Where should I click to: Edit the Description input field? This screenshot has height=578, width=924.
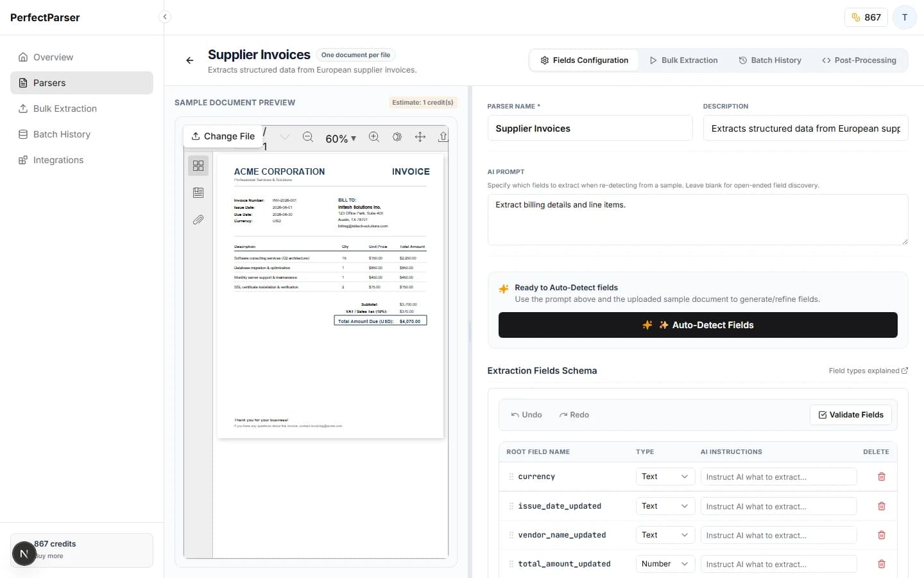[805, 128]
